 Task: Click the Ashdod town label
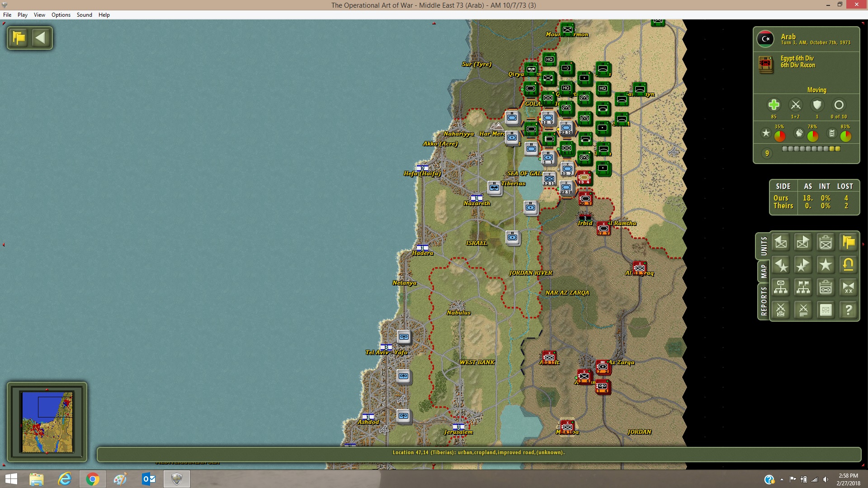(x=368, y=422)
